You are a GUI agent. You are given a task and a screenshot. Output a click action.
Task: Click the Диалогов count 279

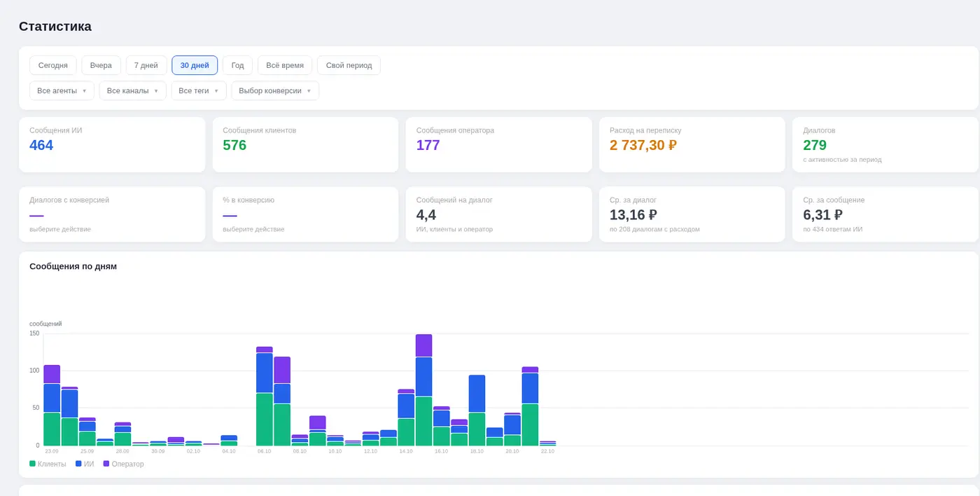(x=815, y=145)
